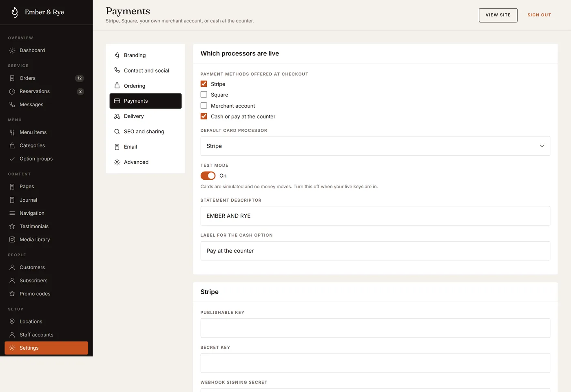The height and width of the screenshot is (392, 571).
Task: Click the Reservations clock icon
Action: 12,91
